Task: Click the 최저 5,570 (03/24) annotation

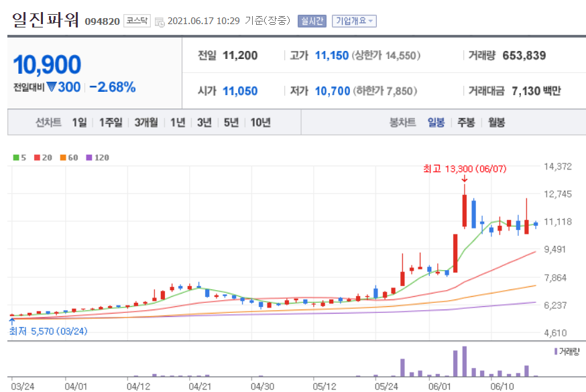Action: click(48, 331)
